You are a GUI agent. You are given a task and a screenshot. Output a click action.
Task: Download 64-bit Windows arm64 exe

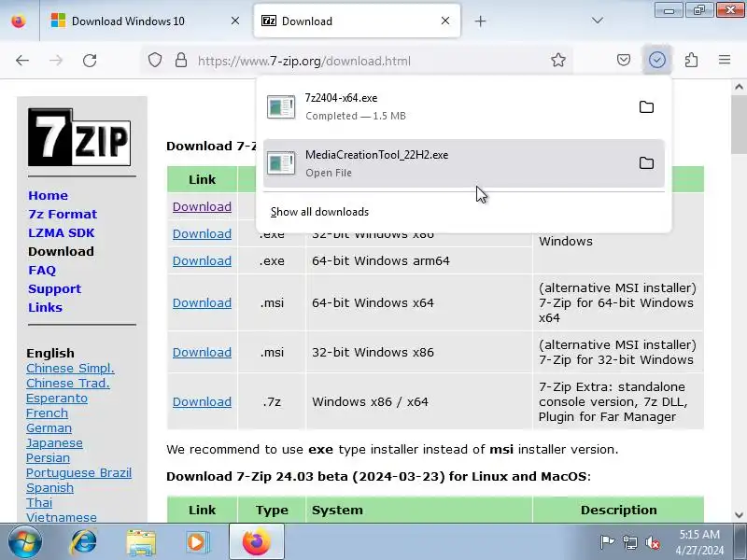pyautogui.click(x=202, y=261)
